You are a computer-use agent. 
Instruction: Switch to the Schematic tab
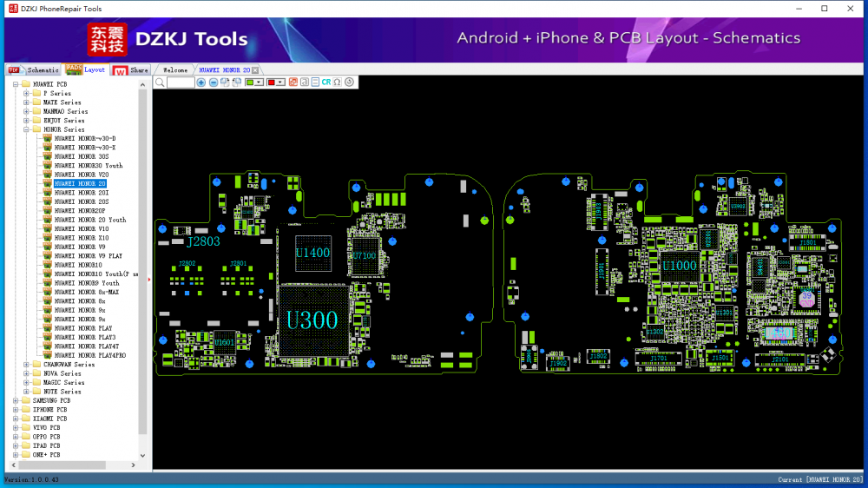42,69
